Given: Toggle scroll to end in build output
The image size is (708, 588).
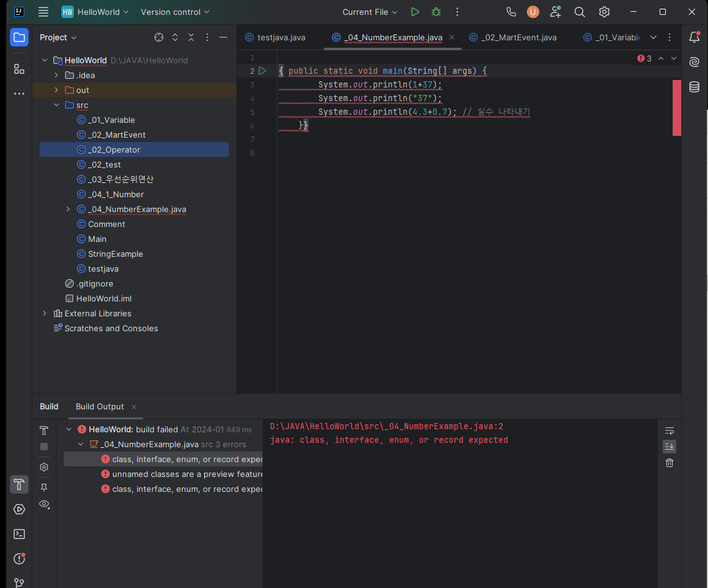Looking at the screenshot, I should click(670, 447).
